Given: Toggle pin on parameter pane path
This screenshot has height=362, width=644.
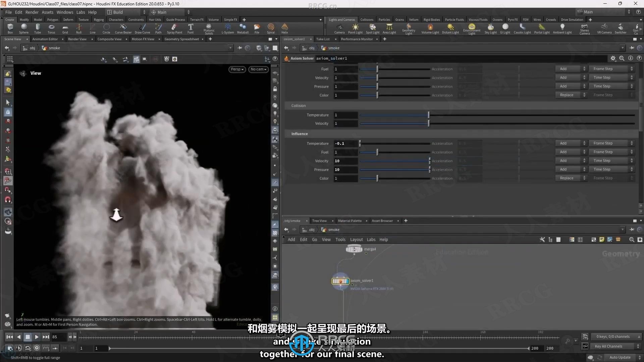Looking at the screenshot, I should tap(632, 48).
